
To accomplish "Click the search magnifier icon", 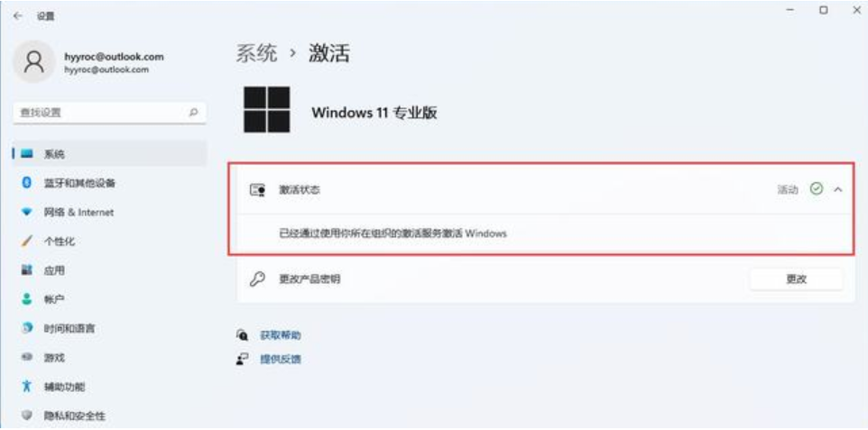I will pos(193,113).
